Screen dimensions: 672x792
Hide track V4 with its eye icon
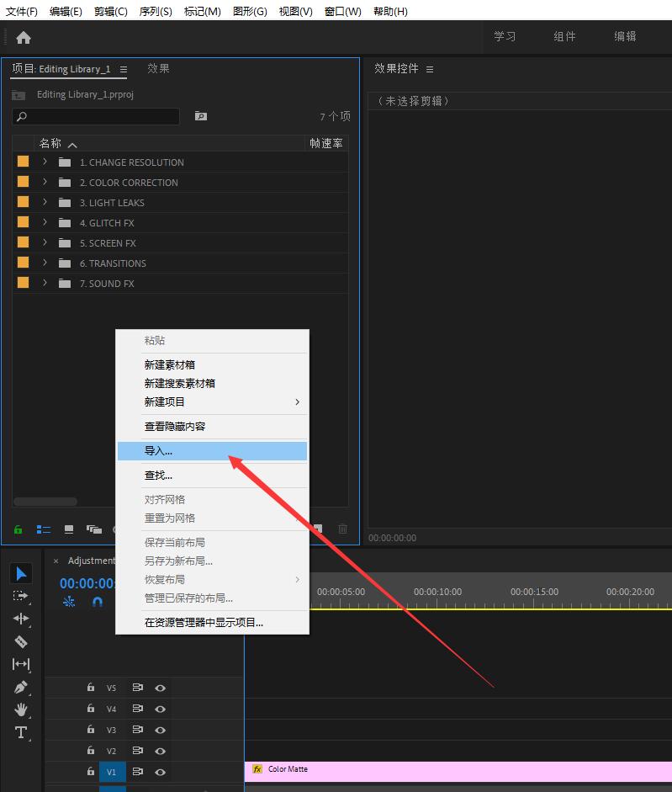pyautogui.click(x=160, y=710)
